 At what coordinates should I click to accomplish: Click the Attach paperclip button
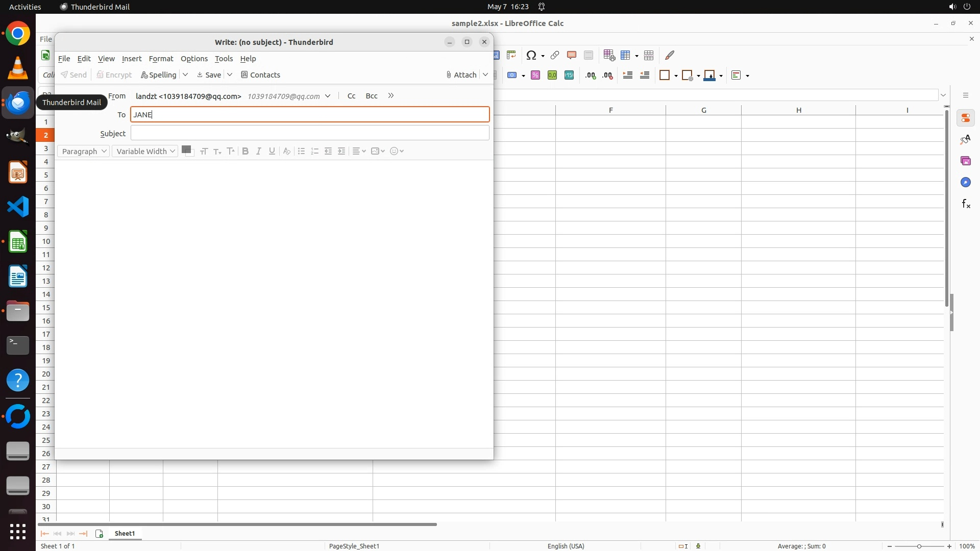point(461,74)
